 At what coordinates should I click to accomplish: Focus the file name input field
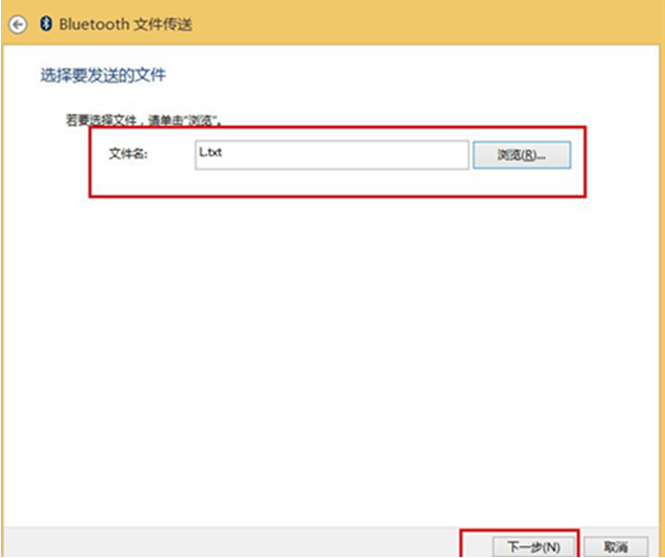pyautogui.click(x=331, y=154)
